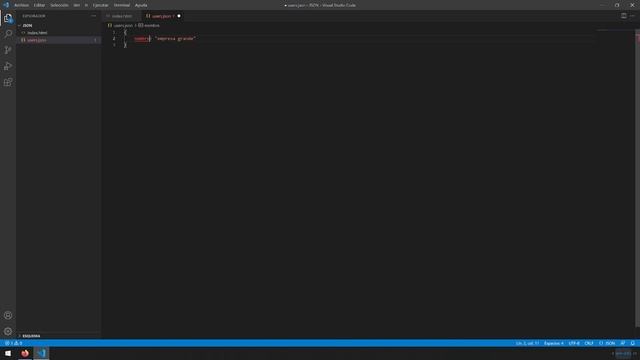
Task: Open Windows Start menu
Action: click(8, 353)
